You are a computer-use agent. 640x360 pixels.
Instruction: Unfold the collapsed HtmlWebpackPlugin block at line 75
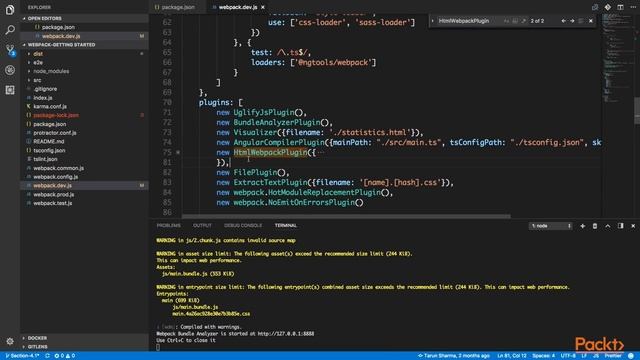point(178,152)
